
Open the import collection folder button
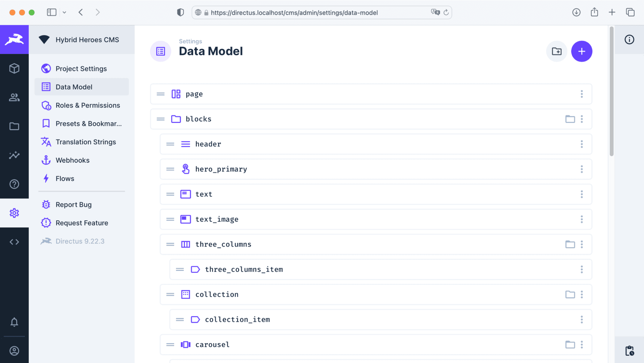tap(557, 51)
